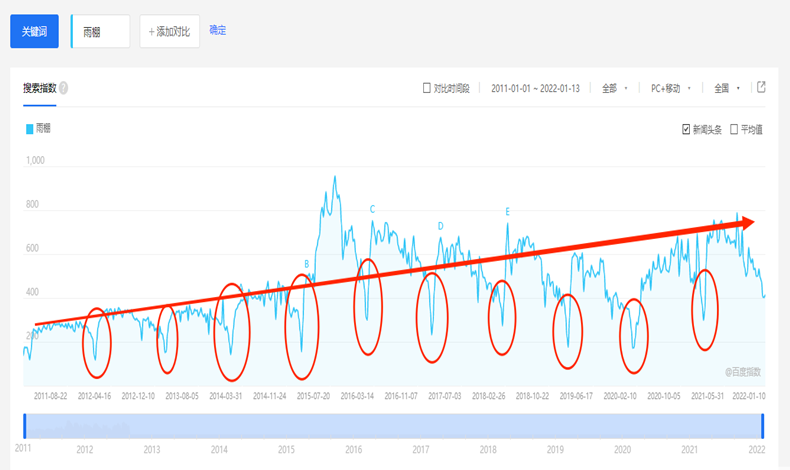Click the export/share icon at top right
The height and width of the screenshot is (470, 790).
pyautogui.click(x=761, y=87)
